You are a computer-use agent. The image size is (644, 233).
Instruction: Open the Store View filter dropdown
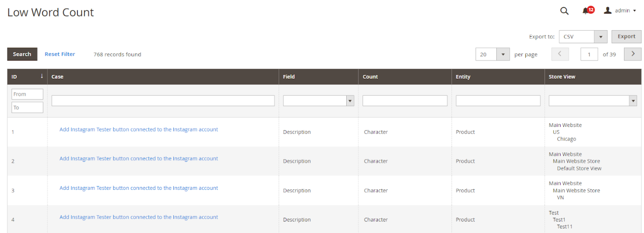592,101
